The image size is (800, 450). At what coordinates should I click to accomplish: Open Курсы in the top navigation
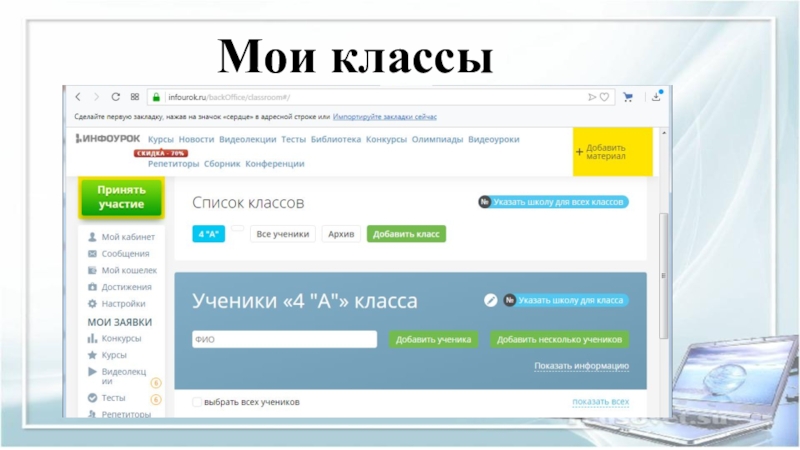(161, 139)
